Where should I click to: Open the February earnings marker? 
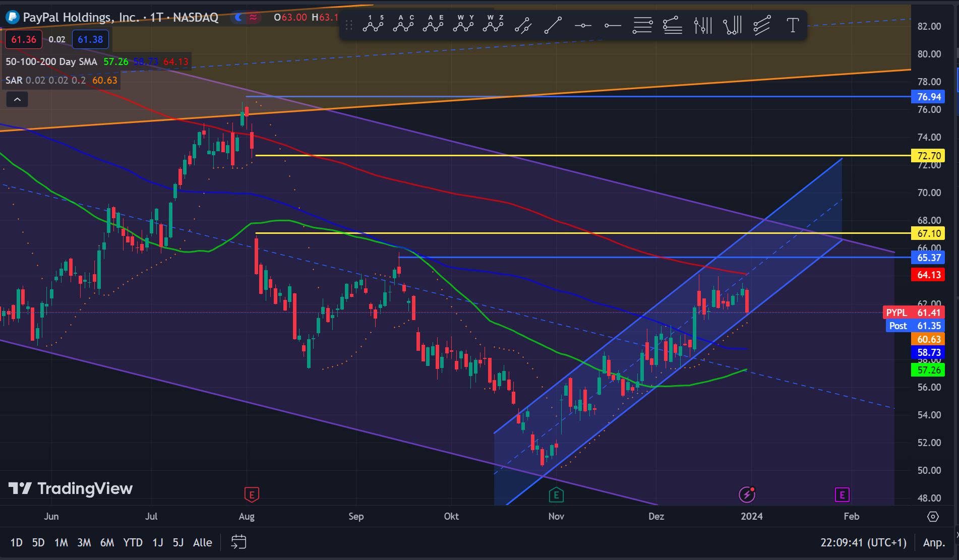(x=842, y=495)
